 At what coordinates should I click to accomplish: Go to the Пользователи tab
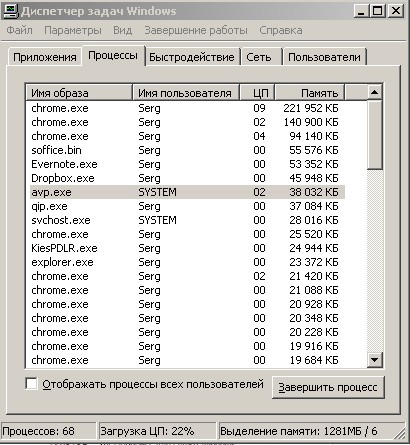click(x=324, y=57)
